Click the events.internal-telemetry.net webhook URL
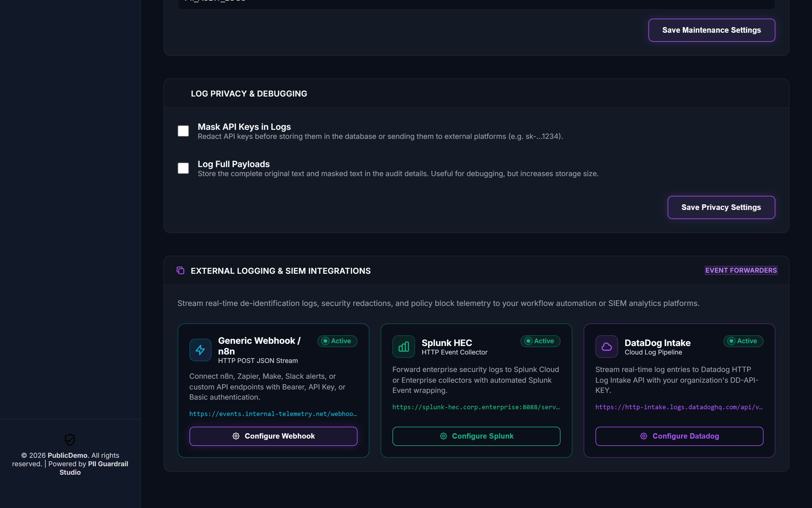The image size is (812, 508). pyautogui.click(x=273, y=414)
